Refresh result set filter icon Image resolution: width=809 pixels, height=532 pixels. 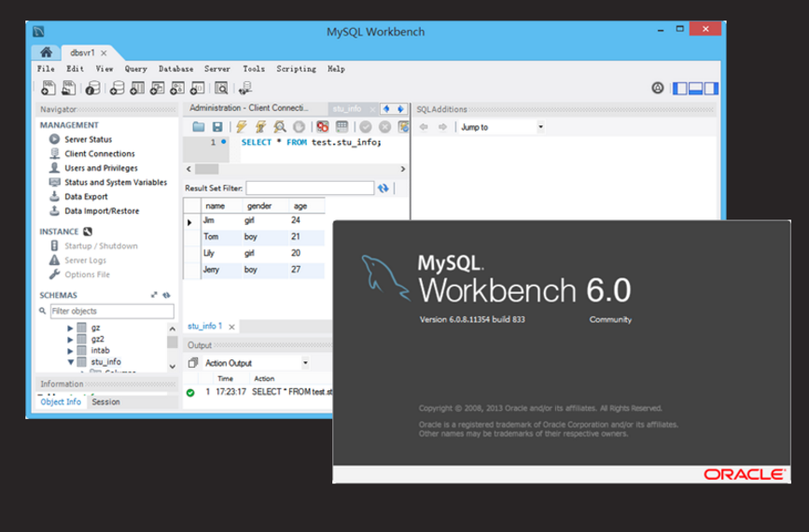point(383,189)
